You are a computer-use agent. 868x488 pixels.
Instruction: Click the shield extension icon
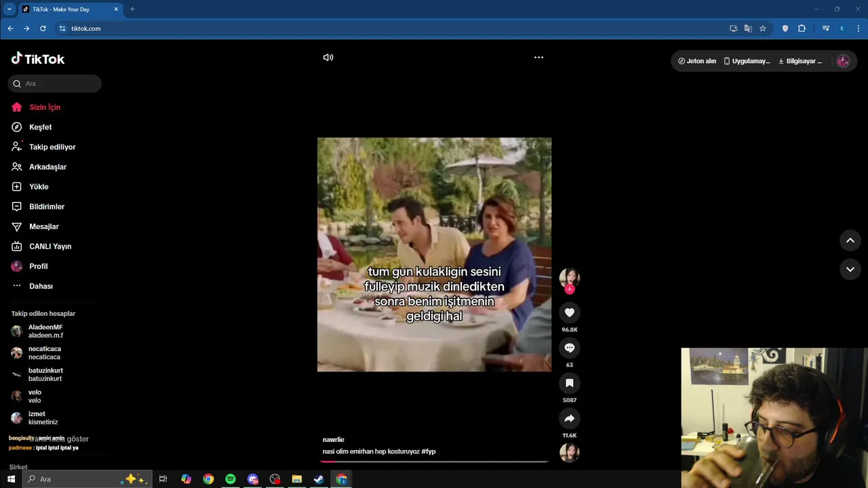tap(785, 28)
